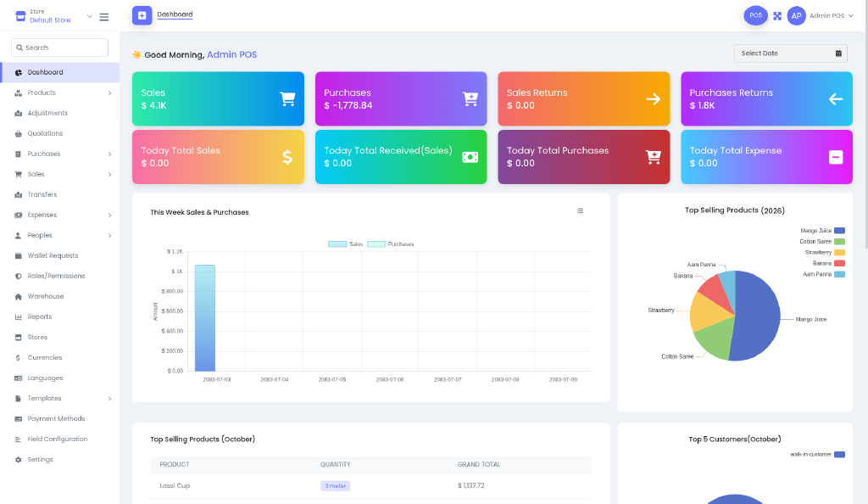This screenshot has height=504, width=868.
Task: Expand the Peoples submenu chevron
Action: (109, 235)
